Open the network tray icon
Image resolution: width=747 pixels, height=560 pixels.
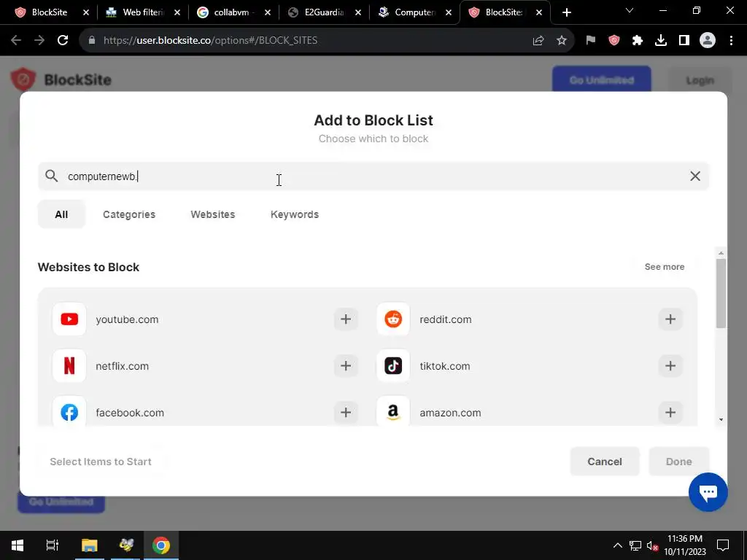[635, 545]
